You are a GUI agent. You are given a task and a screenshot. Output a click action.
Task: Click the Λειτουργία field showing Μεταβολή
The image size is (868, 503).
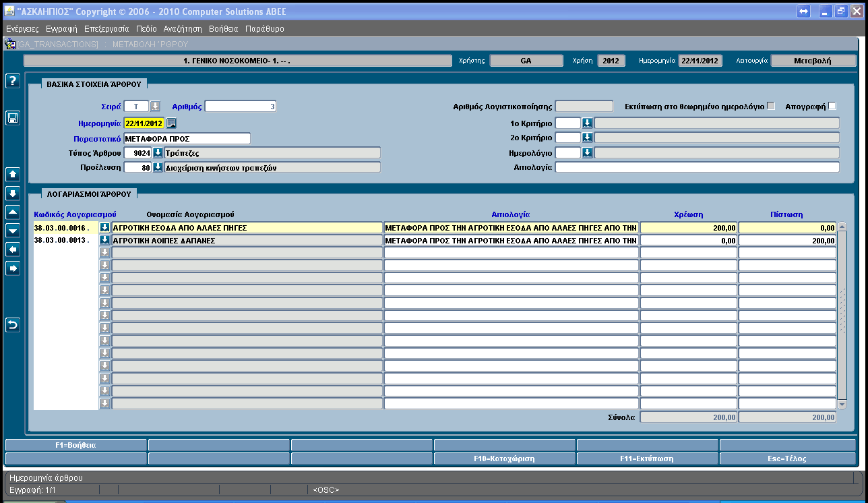[813, 60]
